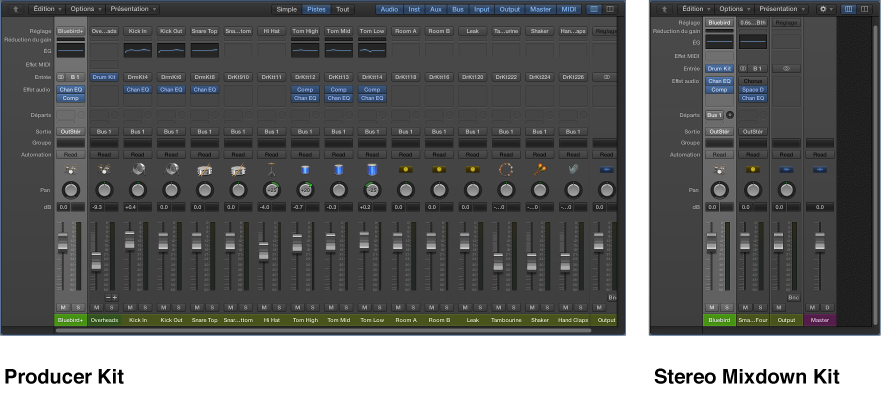Open Read automation mode on Kick Out channel
The image size is (882, 394).
tap(171, 154)
